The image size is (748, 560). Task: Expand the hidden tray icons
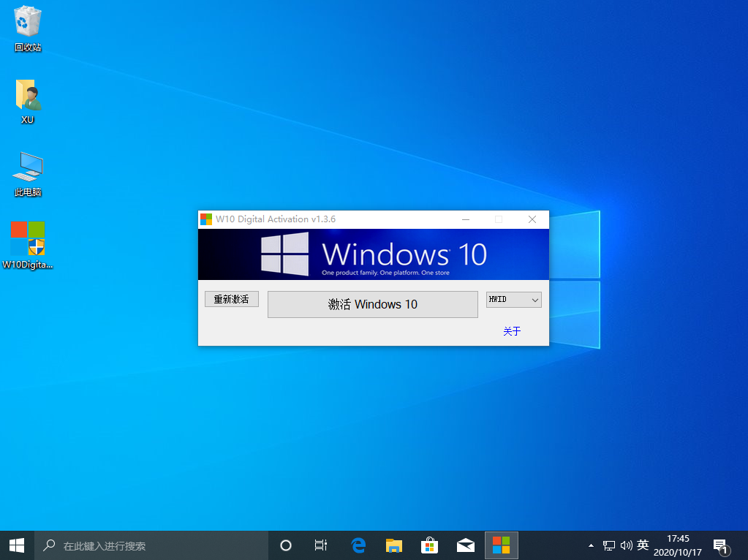point(591,545)
